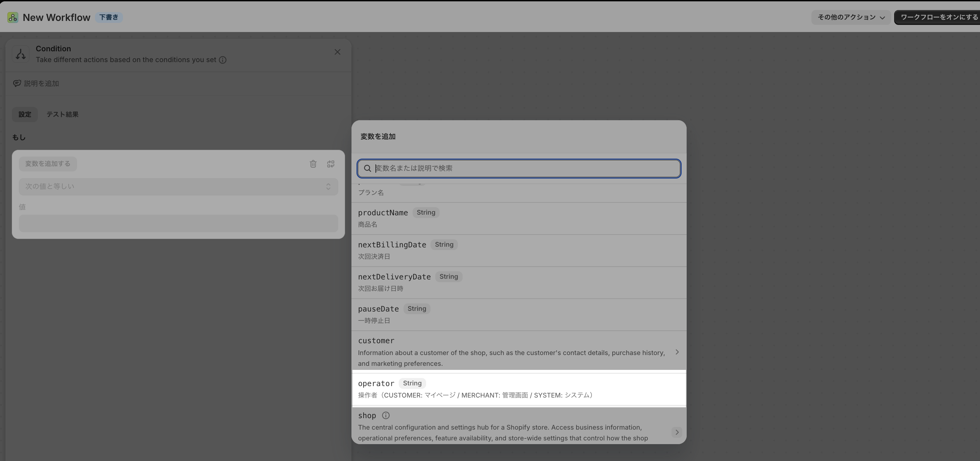Click the info icon beside the condition description
980x461 pixels.
(x=223, y=60)
